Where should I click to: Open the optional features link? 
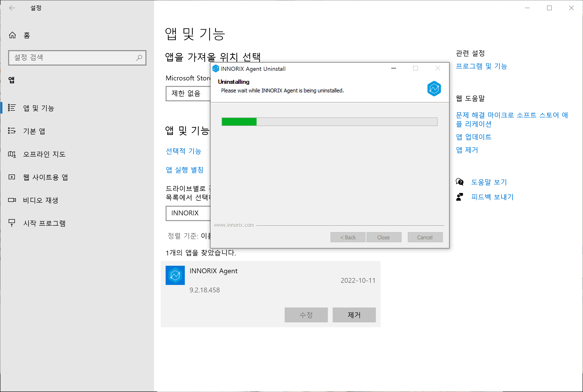tap(183, 151)
